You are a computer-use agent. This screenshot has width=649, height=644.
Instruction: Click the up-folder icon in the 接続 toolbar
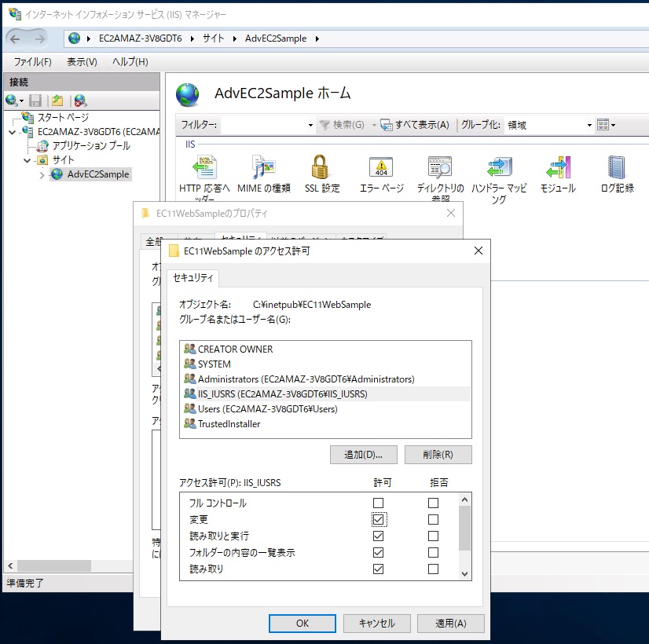click(57, 101)
